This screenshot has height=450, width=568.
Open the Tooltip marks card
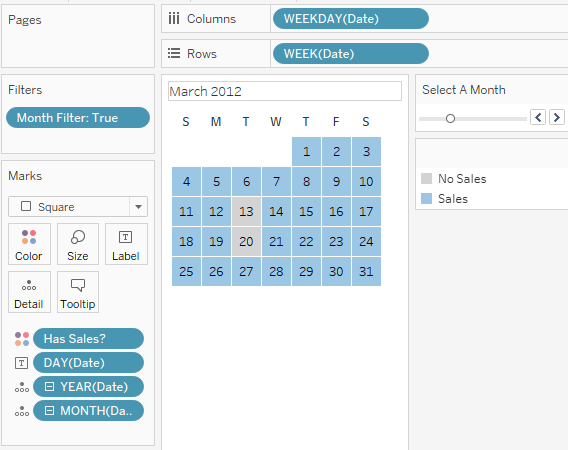pos(78,292)
